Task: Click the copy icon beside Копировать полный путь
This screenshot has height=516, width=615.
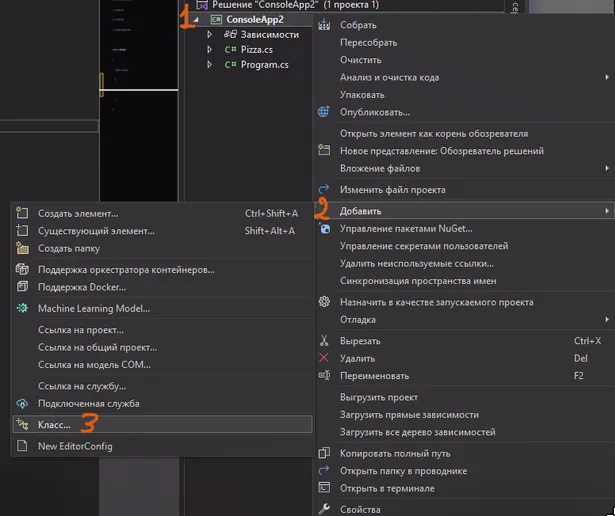Action: pyautogui.click(x=324, y=453)
